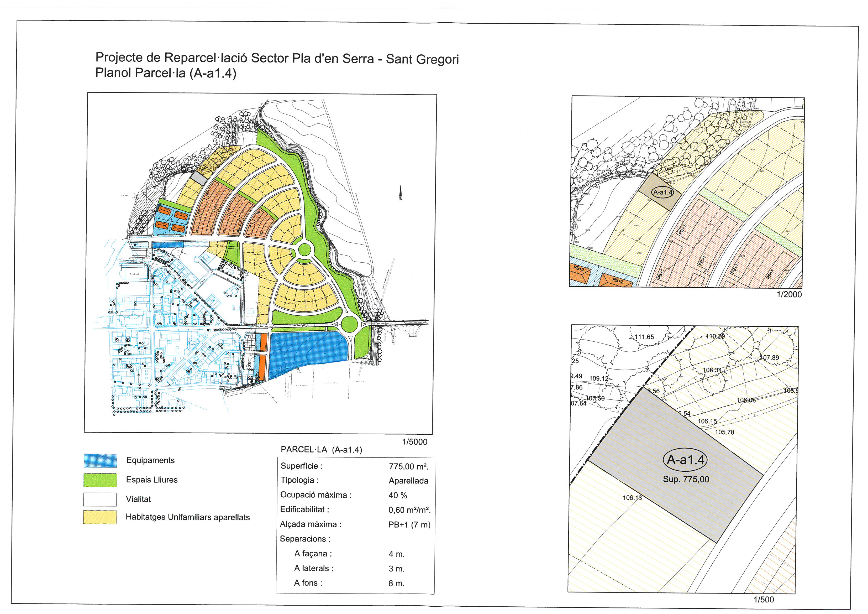Screen dimensions: 868x614
Task: Click the PAVELLO building label
Action: click(x=135, y=274)
